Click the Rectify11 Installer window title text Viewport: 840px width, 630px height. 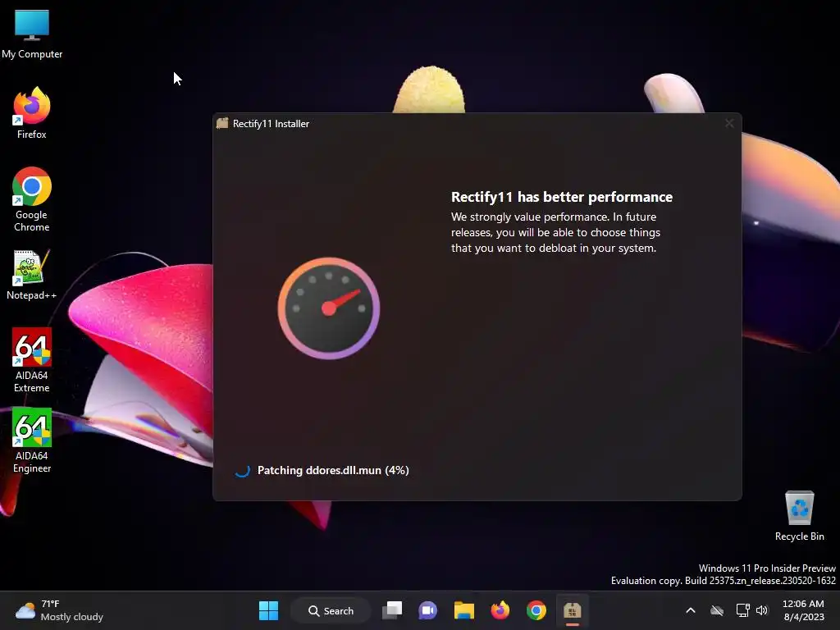point(271,124)
